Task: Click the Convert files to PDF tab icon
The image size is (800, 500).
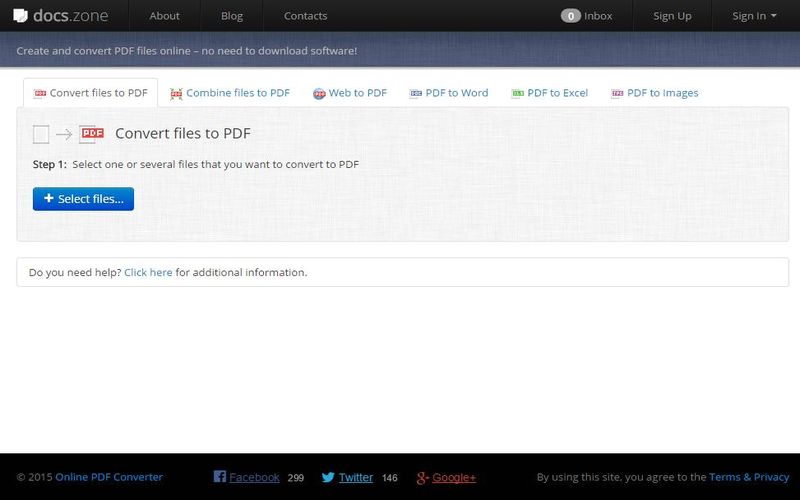Action: (40, 93)
